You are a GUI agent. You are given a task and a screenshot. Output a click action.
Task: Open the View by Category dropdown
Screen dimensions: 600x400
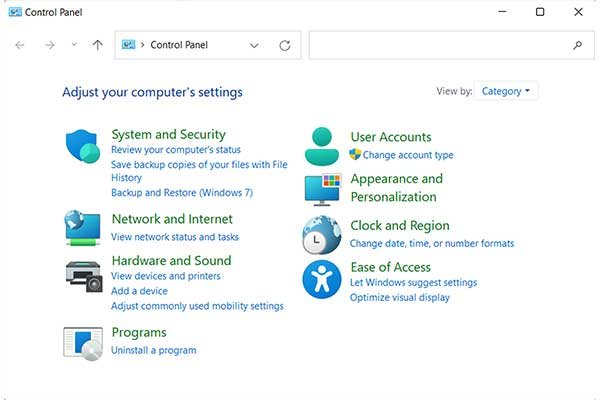(x=505, y=91)
